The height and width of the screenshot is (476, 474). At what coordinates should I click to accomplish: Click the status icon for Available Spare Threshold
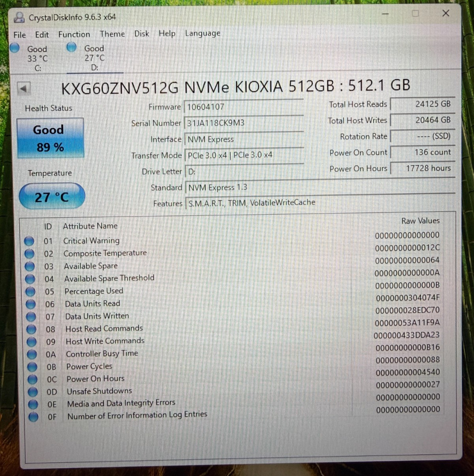pos(30,279)
